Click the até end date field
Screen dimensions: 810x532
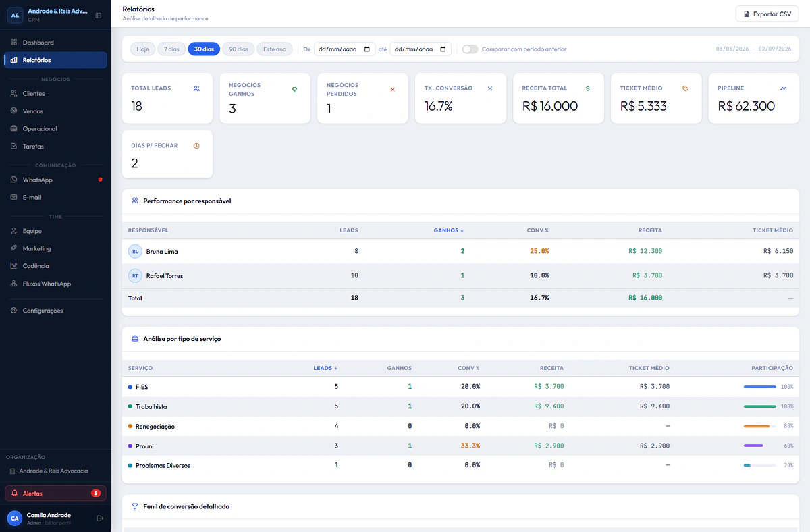click(421, 49)
